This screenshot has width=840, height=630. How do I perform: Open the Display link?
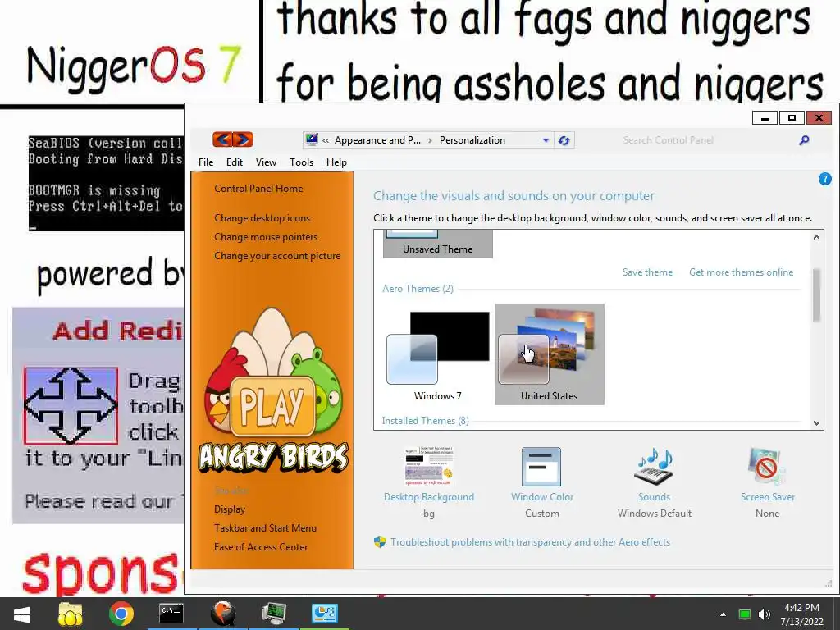[x=230, y=509]
